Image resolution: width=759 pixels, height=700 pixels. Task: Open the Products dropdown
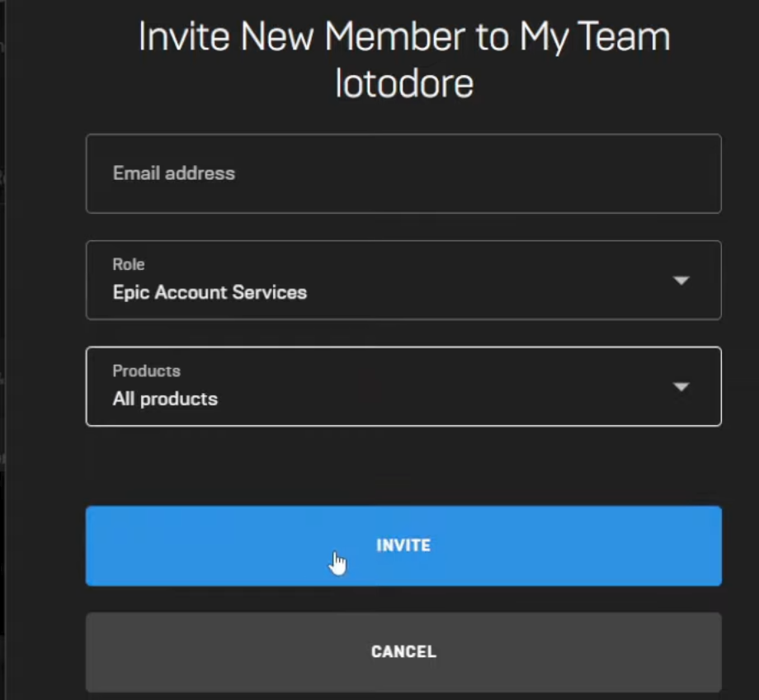403,386
